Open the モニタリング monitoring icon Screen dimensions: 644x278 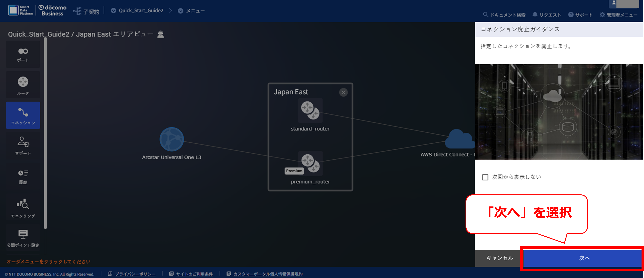pos(23,208)
